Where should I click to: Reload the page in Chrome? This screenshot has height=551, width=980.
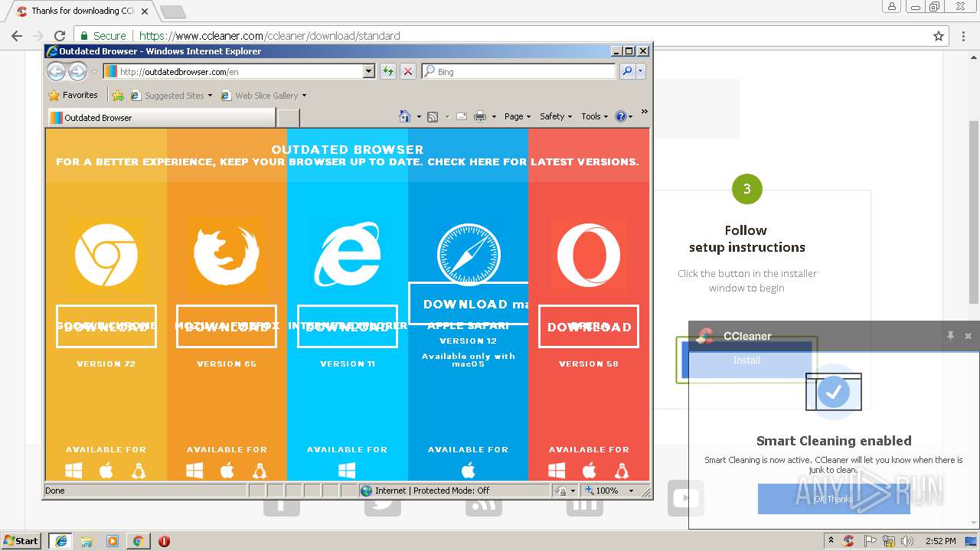point(60,36)
